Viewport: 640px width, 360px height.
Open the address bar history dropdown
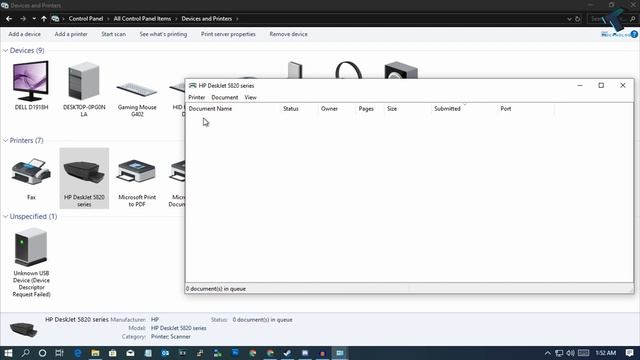(569, 19)
